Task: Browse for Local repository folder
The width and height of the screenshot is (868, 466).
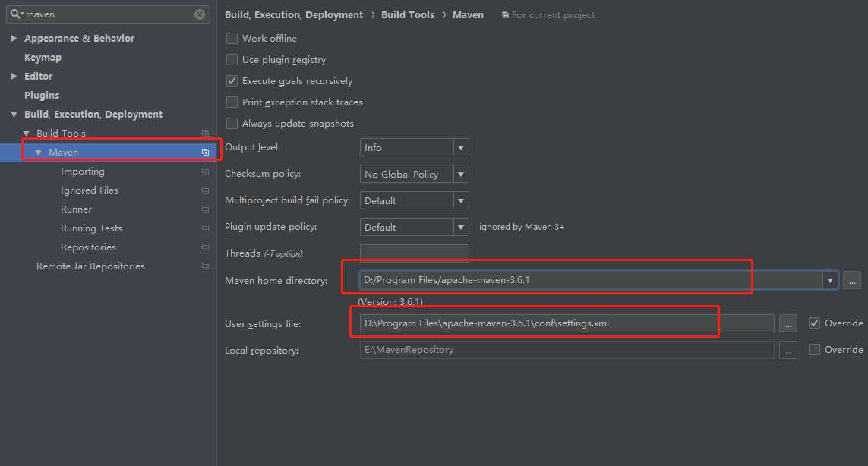Action: pos(788,350)
